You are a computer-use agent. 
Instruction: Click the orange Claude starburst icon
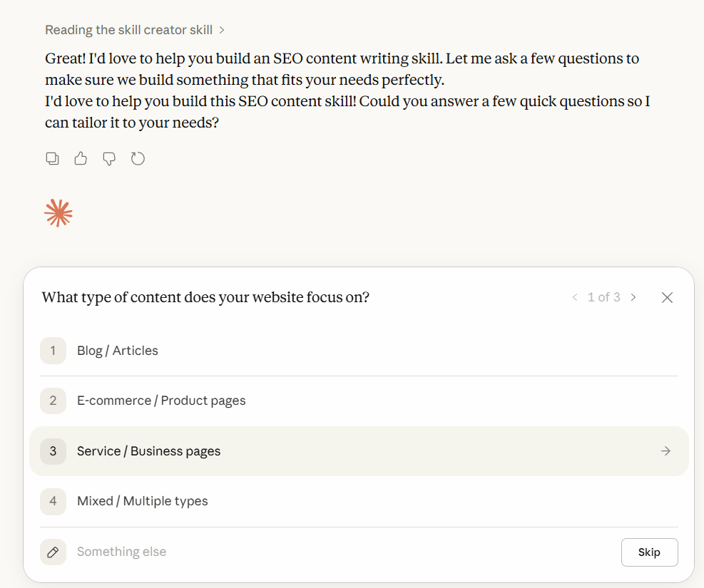pos(58,212)
